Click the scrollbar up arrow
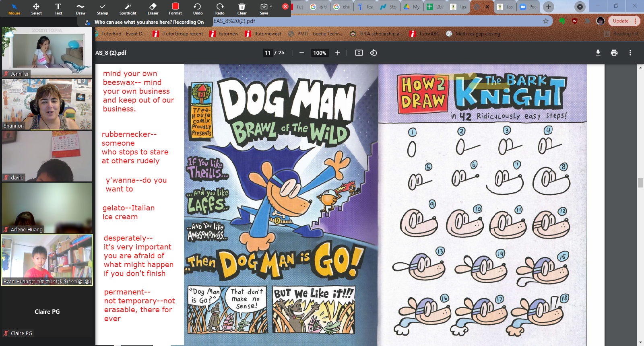This screenshot has height=346, width=644. 640,67
